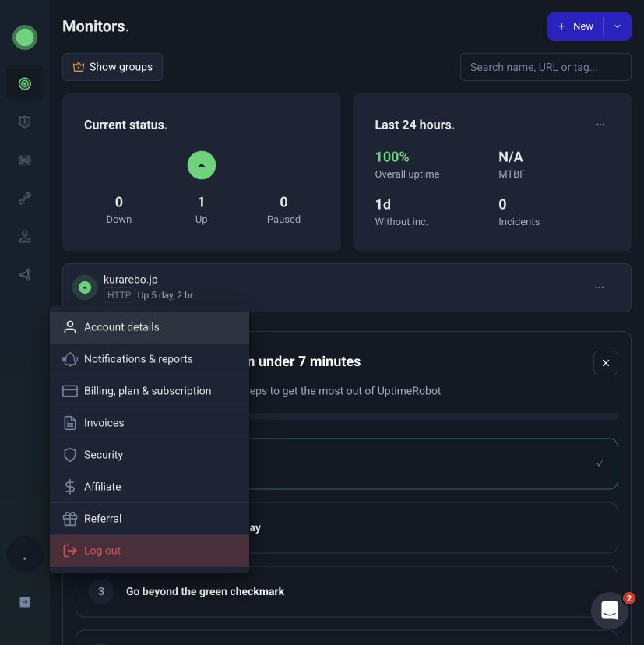Select Invoices menu item
Image resolution: width=644 pixels, height=645 pixels.
tap(150, 423)
